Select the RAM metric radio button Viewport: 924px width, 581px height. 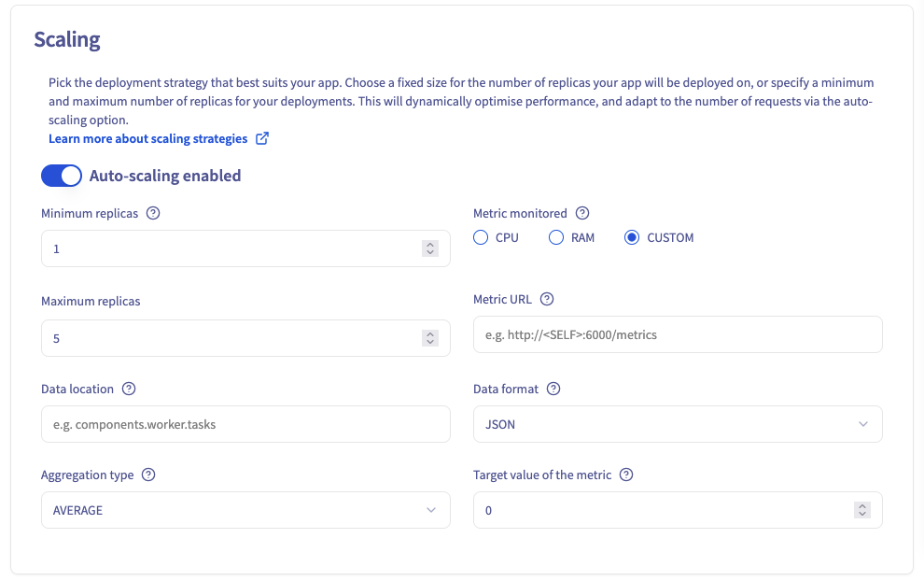(556, 237)
